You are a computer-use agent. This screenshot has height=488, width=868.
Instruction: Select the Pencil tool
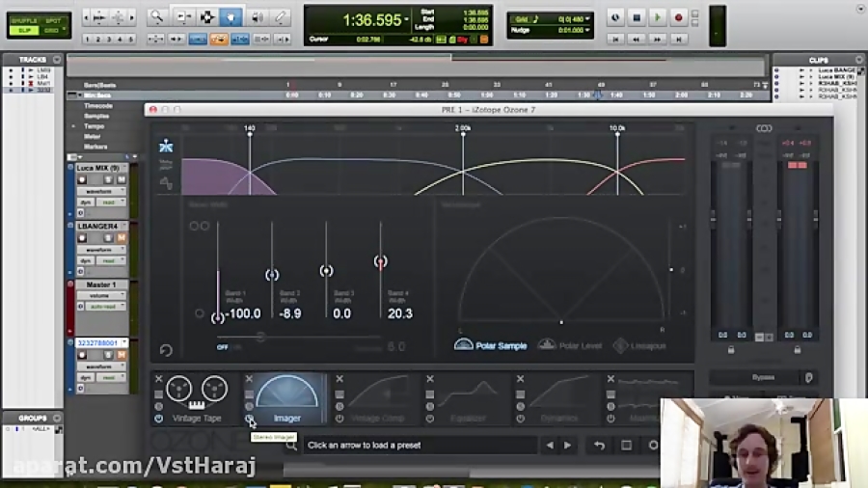(281, 17)
